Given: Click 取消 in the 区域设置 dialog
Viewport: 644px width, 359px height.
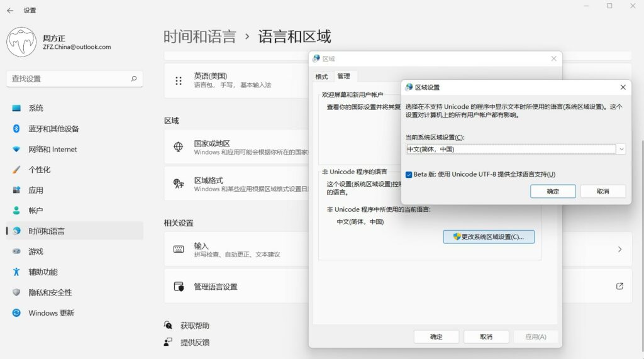Looking at the screenshot, I should tap(602, 191).
